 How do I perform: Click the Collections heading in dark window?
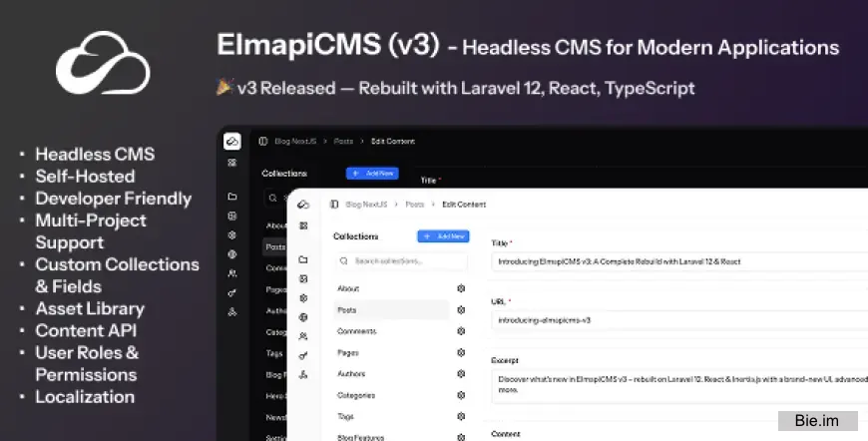(x=284, y=174)
